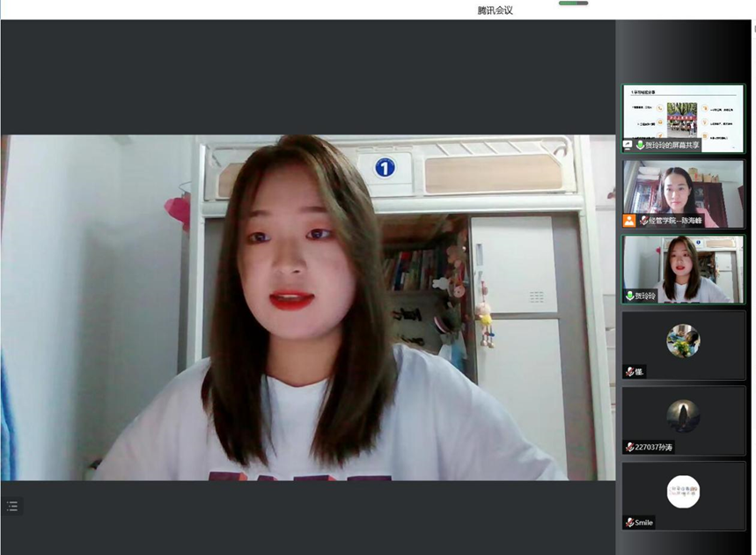The width and height of the screenshot is (756, 555).
Task: Click the main speaker video area
Action: pos(308,308)
